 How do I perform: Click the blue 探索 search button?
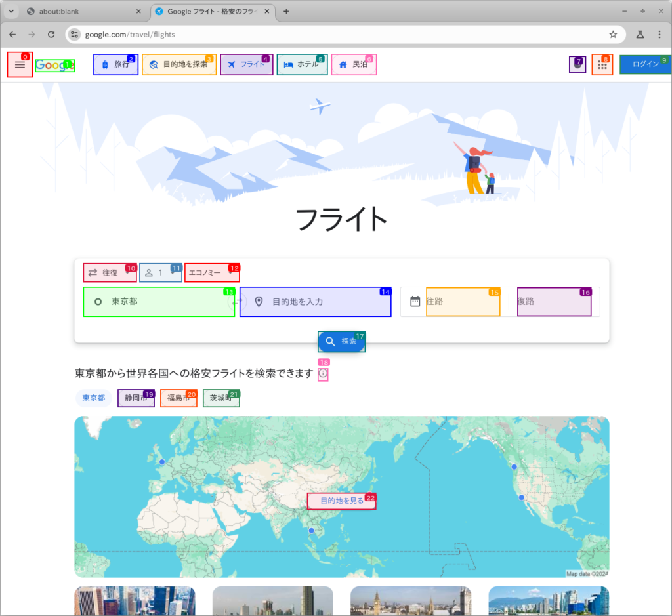[341, 341]
